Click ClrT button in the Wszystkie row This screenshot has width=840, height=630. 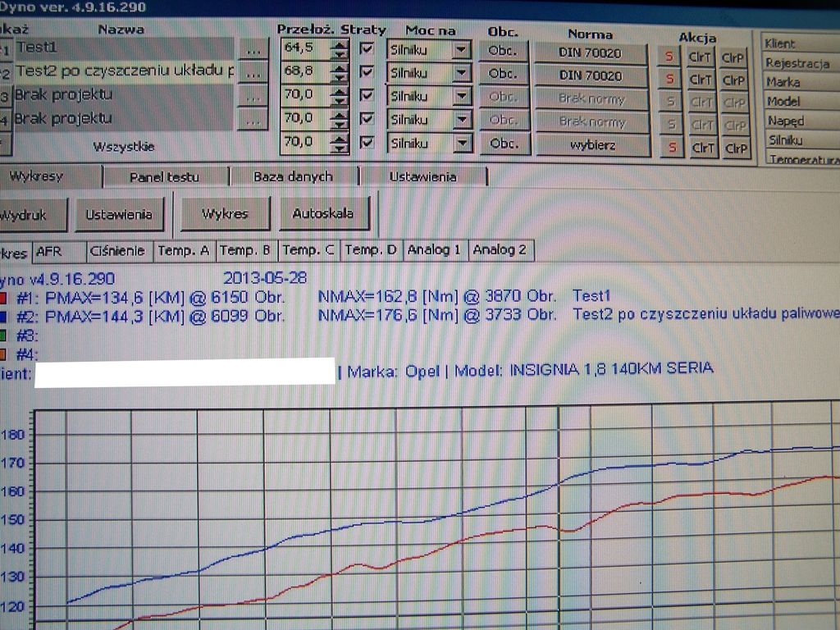tap(702, 148)
